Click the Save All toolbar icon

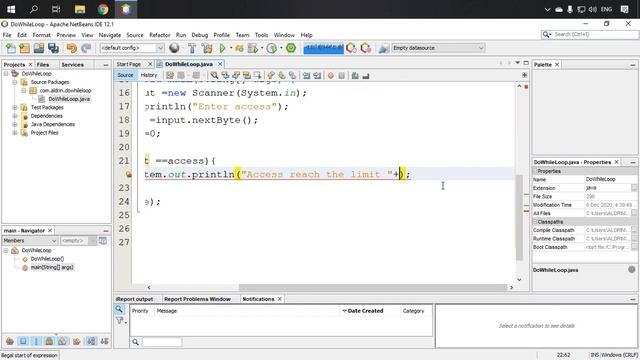pos(53,48)
